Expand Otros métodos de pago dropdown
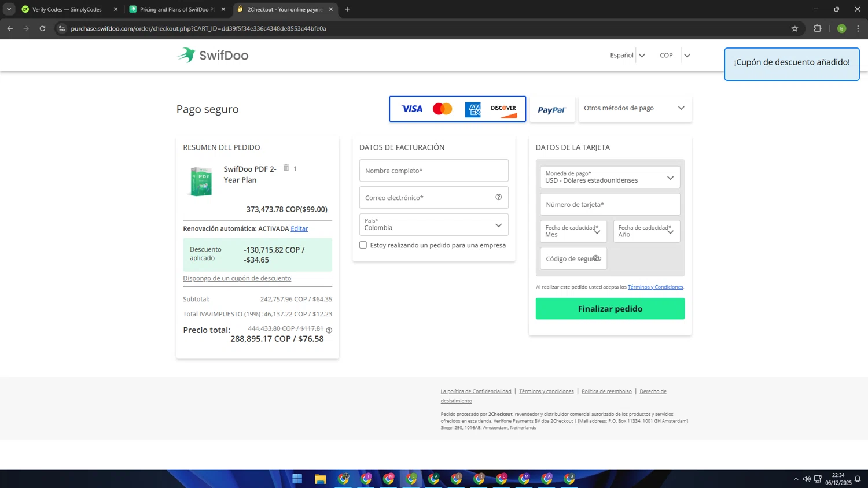Screen dimensions: 868x488 coord(635,108)
